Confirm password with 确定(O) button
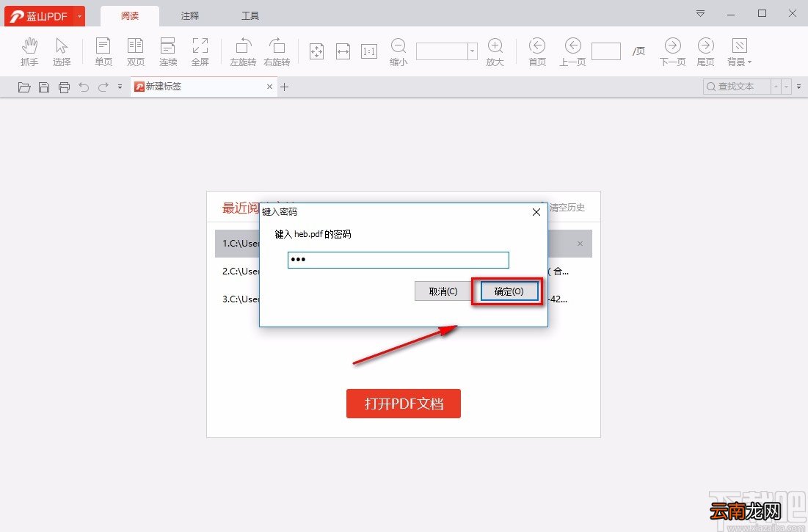This screenshot has width=808, height=532. (x=509, y=291)
